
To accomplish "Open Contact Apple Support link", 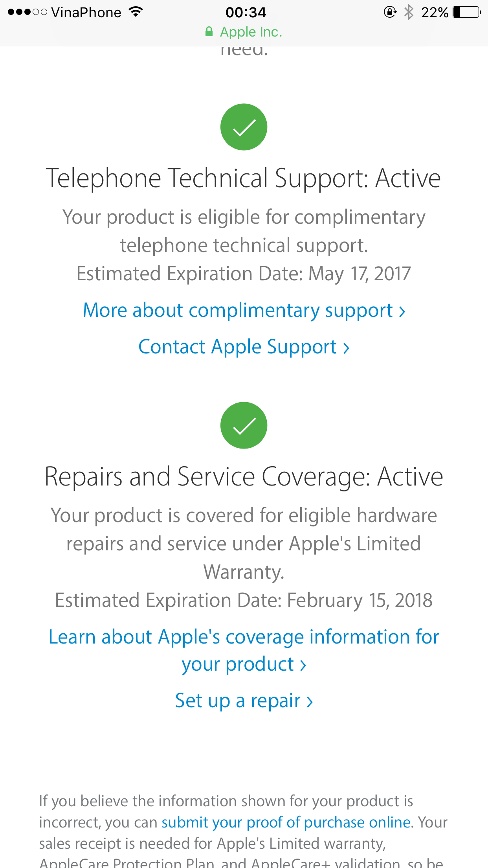I will 244,347.
